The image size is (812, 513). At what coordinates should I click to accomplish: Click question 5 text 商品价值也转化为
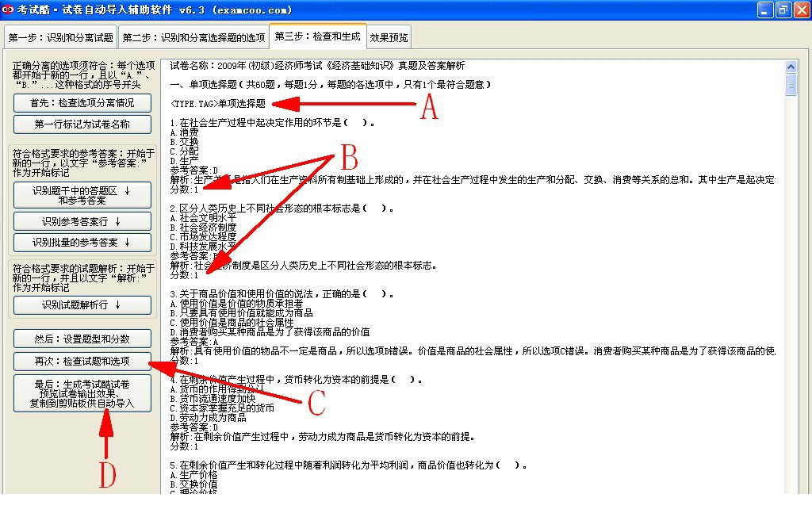pos(349,465)
